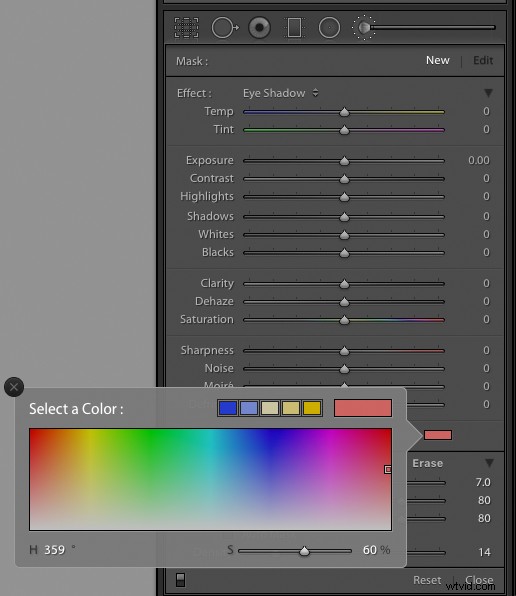The width and height of the screenshot is (516, 596).
Task: Click the brush size value 7.0
Action: click(483, 482)
